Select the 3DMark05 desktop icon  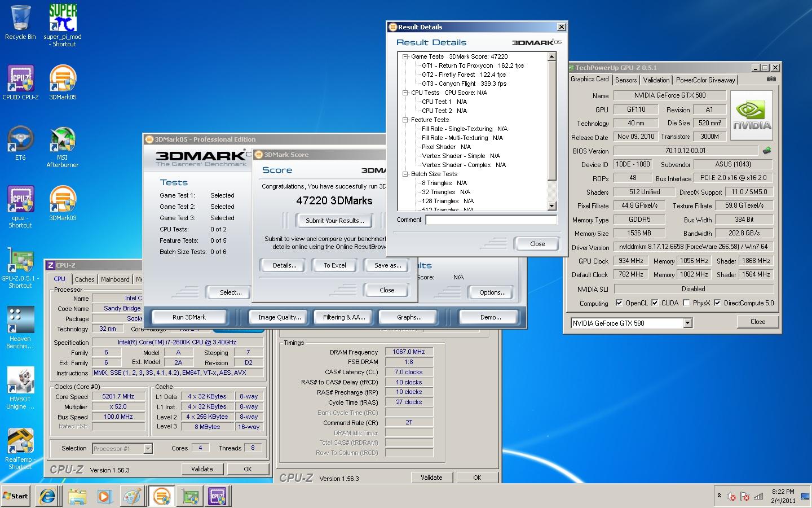(63, 82)
